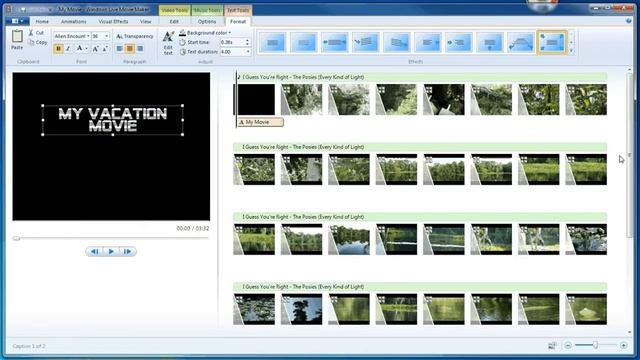Screen dimensions: 640x360
Task: Select the sixth text effect in gallery
Action: click(427, 42)
